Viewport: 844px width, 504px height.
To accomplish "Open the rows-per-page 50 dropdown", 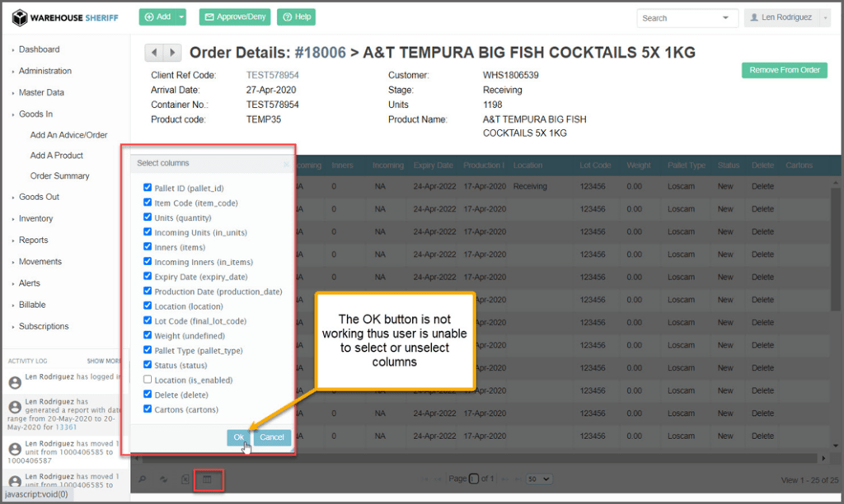I will click(538, 479).
